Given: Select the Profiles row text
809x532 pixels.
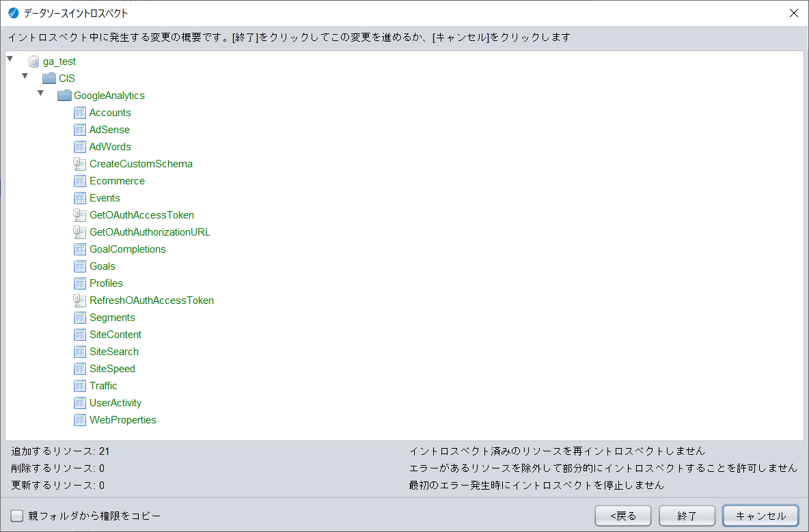Looking at the screenshot, I should pos(107,283).
